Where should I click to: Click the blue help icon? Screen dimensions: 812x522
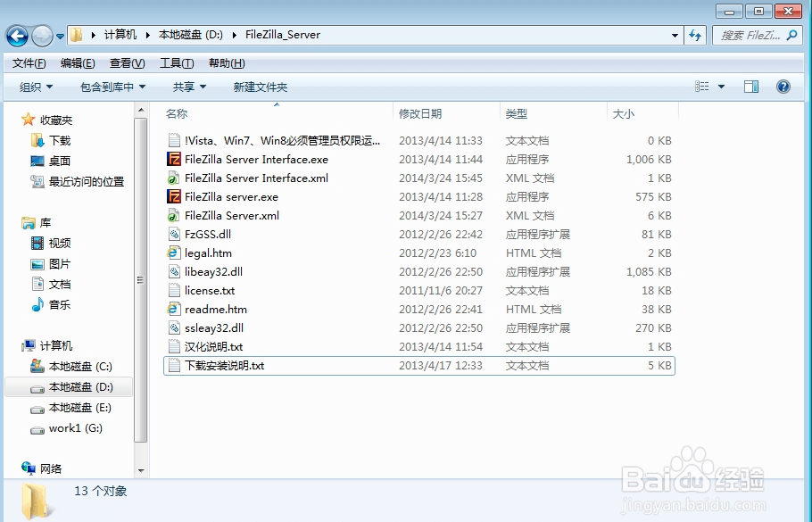coord(783,87)
